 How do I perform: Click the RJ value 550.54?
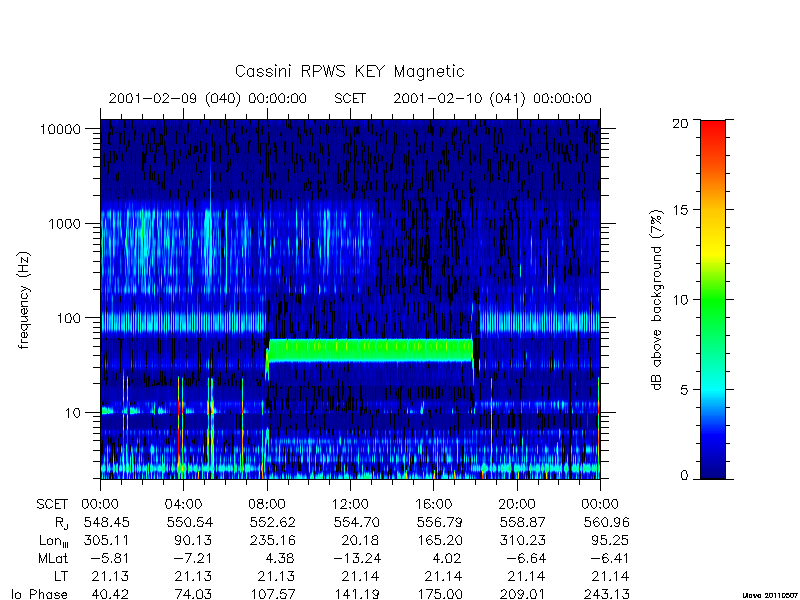(189, 522)
